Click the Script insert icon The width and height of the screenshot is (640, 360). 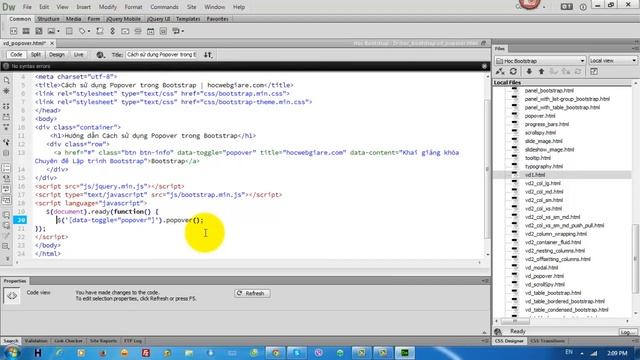(100, 31)
